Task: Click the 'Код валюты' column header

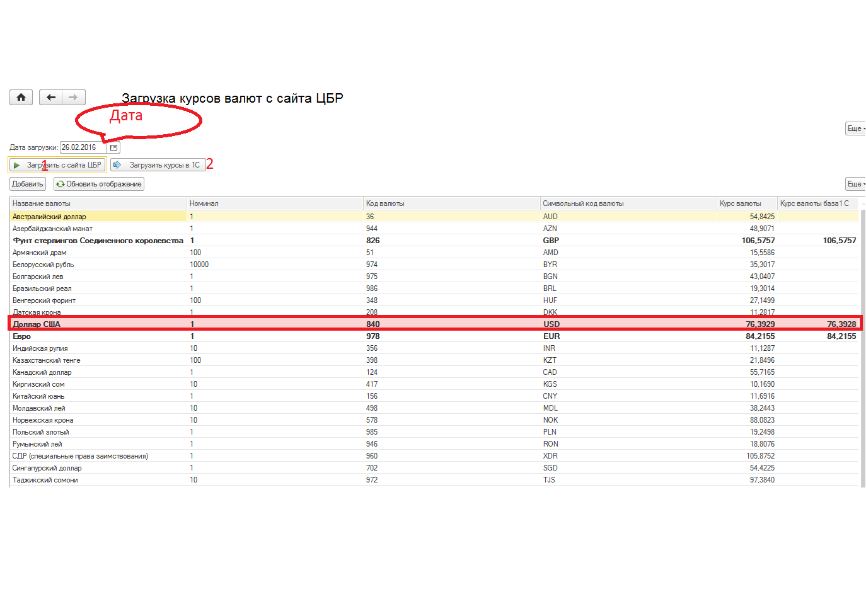Action: click(452, 203)
